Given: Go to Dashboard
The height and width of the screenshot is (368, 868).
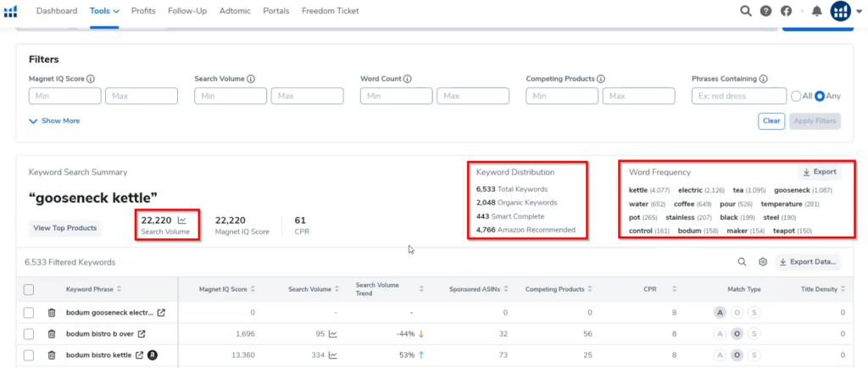Looking at the screenshot, I should tap(57, 11).
